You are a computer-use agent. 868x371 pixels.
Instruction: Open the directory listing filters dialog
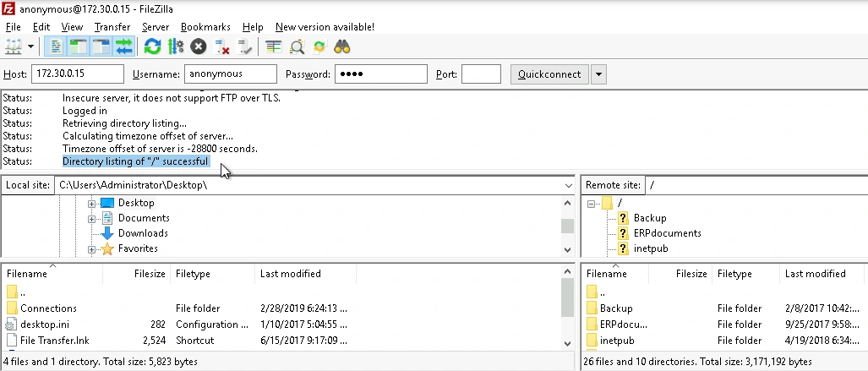pyautogui.click(x=274, y=47)
